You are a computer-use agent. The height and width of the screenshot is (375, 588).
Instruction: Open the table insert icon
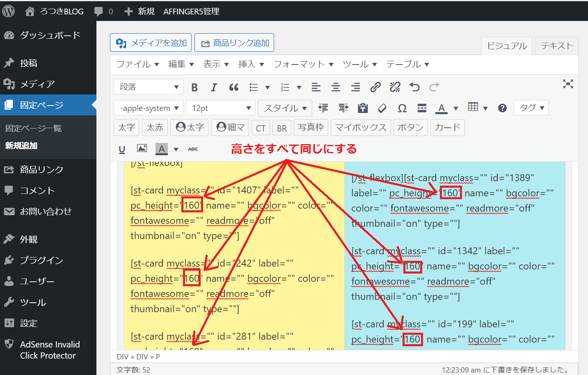click(x=473, y=107)
